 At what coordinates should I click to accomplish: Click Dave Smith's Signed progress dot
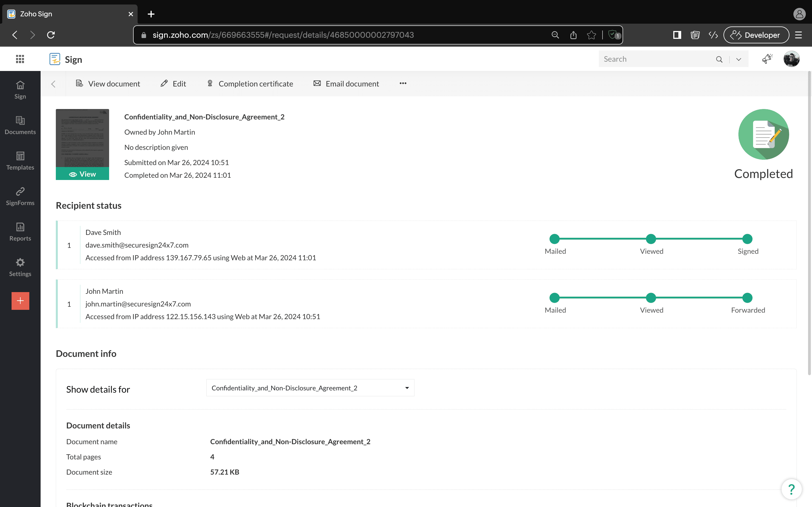(747, 239)
